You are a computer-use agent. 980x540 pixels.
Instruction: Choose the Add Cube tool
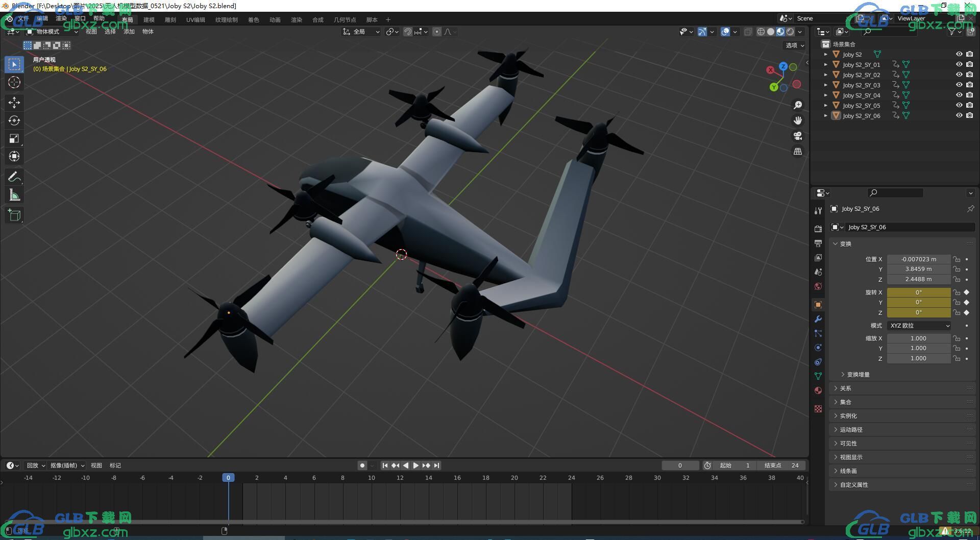pyautogui.click(x=14, y=215)
